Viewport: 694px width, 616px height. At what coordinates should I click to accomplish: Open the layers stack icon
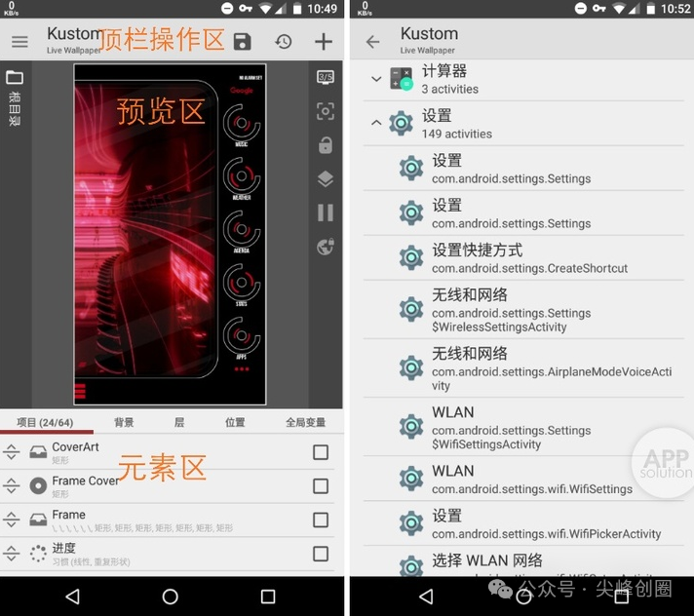click(x=326, y=178)
